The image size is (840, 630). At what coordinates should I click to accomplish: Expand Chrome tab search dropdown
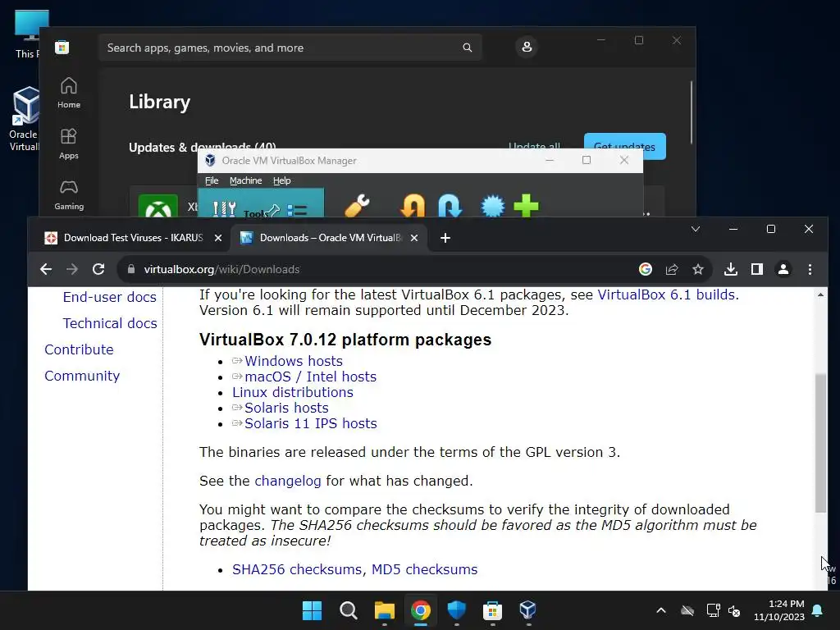pos(696,230)
